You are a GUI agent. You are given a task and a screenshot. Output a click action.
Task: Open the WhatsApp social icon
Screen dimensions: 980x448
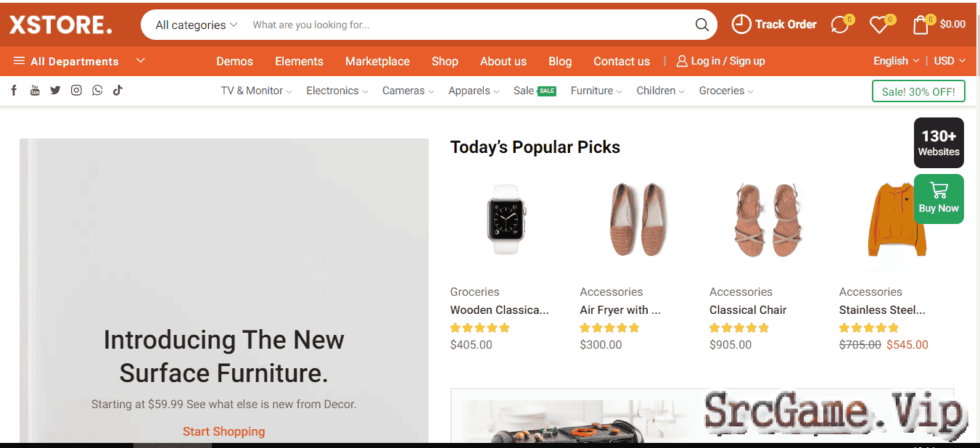97,91
